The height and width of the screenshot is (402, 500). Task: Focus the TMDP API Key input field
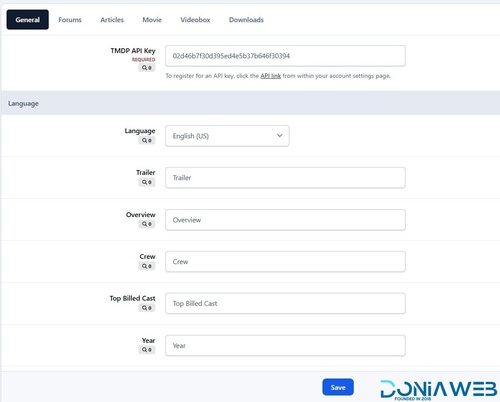(285, 56)
